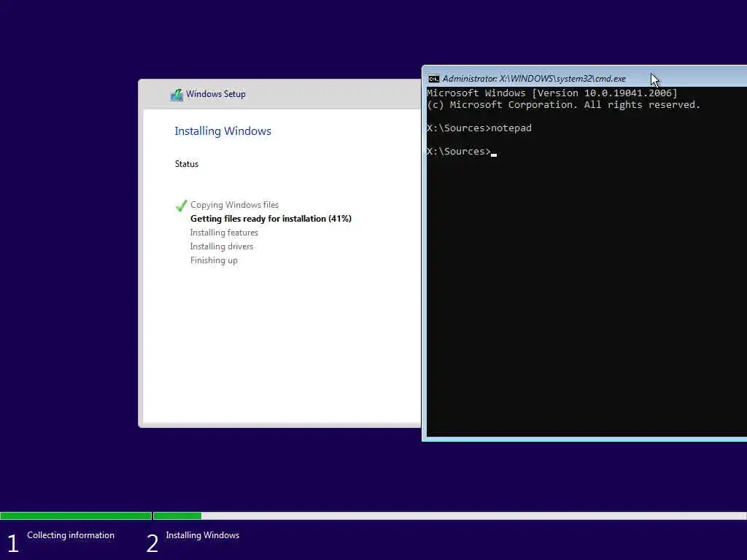The width and height of the screenshot is (747, 560).
Task: Click the cmd.exe system menu icon
Action: tap(433, 79)
